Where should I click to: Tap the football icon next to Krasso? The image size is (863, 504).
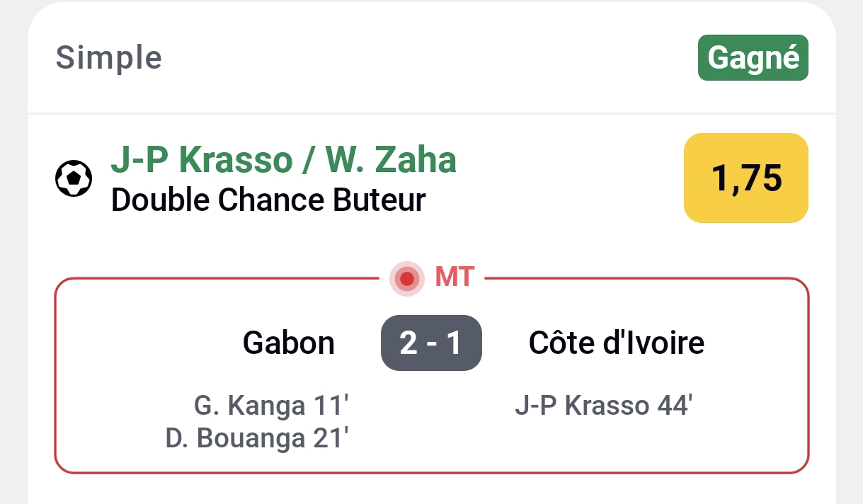click(74, 178)
